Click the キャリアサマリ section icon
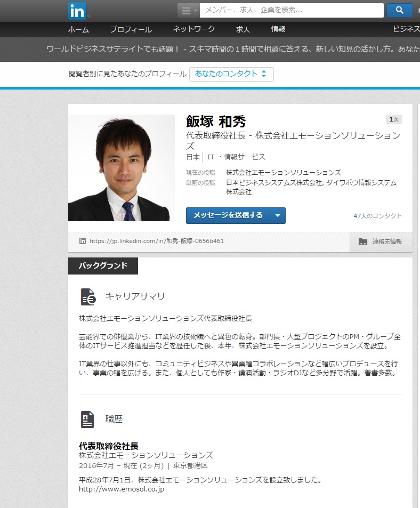The height and width of the screenshot is (508, 420). pos(88,297)
